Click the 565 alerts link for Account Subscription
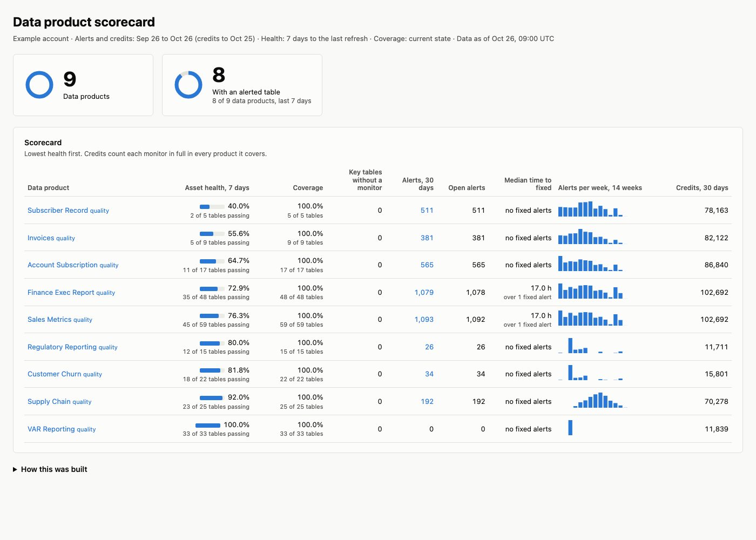 (427, 265)
